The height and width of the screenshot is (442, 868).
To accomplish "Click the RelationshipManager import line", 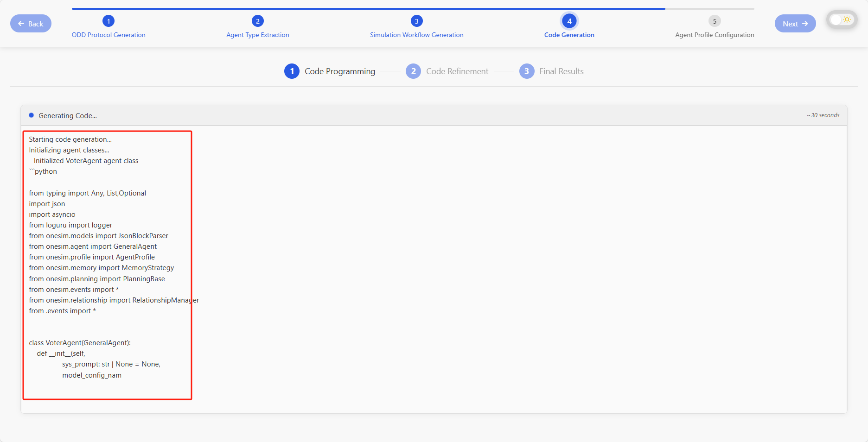I will point(114,300).
